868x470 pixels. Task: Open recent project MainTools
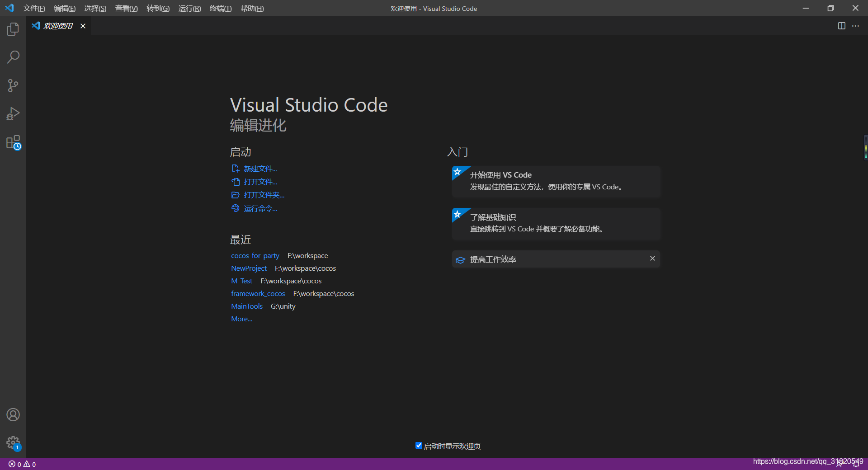coord(247,306)
